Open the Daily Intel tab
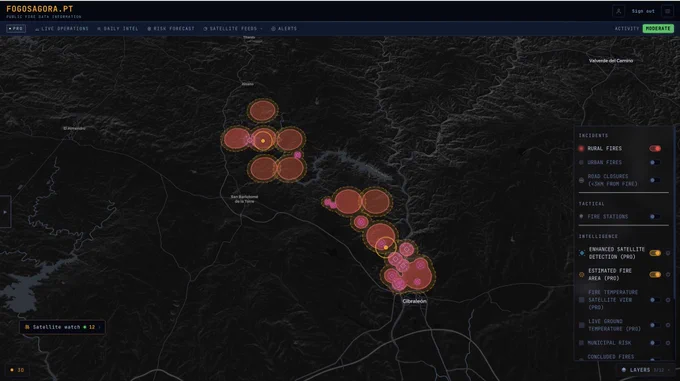The height and width of the screenshot is (381, 680). 118,29
